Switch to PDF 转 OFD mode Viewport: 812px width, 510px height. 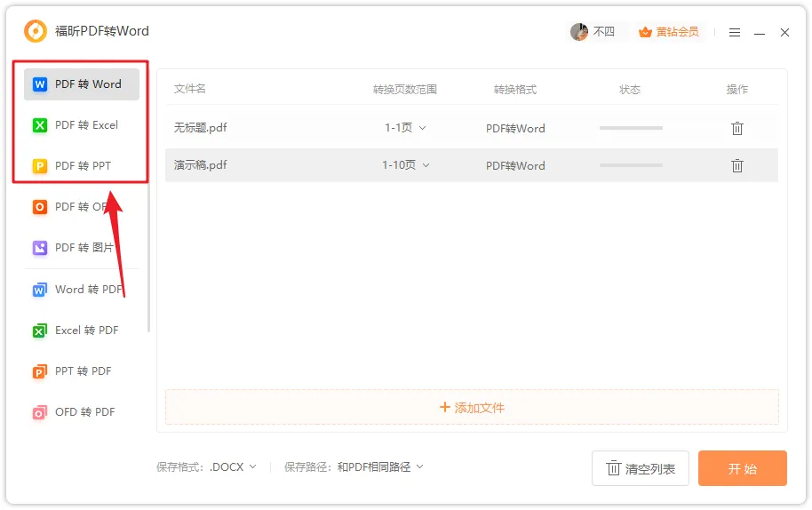pyautogui.click(x=82, y=207)
